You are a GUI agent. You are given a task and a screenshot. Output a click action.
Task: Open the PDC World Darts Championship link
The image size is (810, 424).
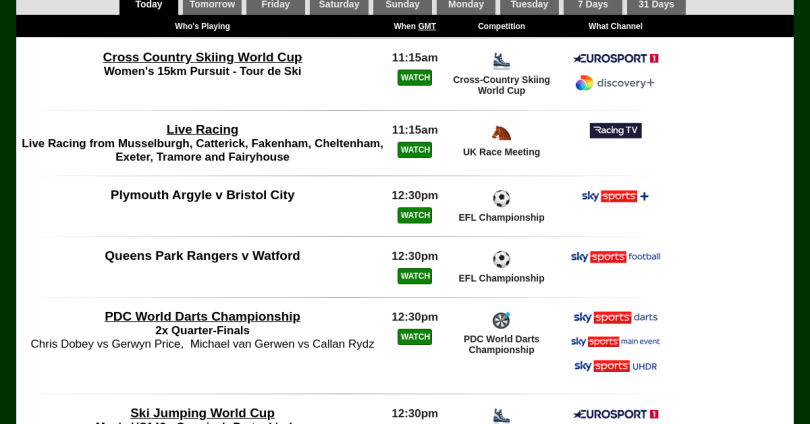click(x=202, y=316)
